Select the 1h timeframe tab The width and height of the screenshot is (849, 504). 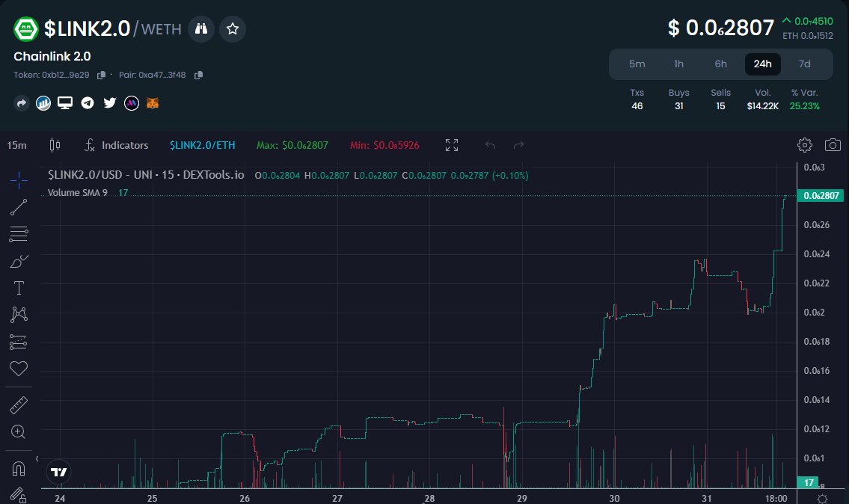(x=678, y=64)
